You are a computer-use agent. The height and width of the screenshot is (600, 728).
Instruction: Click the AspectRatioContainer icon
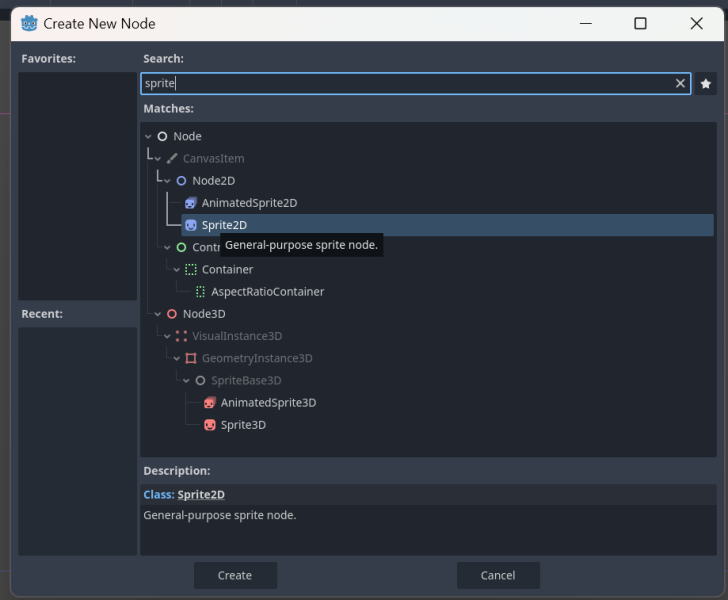(x=200, y=292)
